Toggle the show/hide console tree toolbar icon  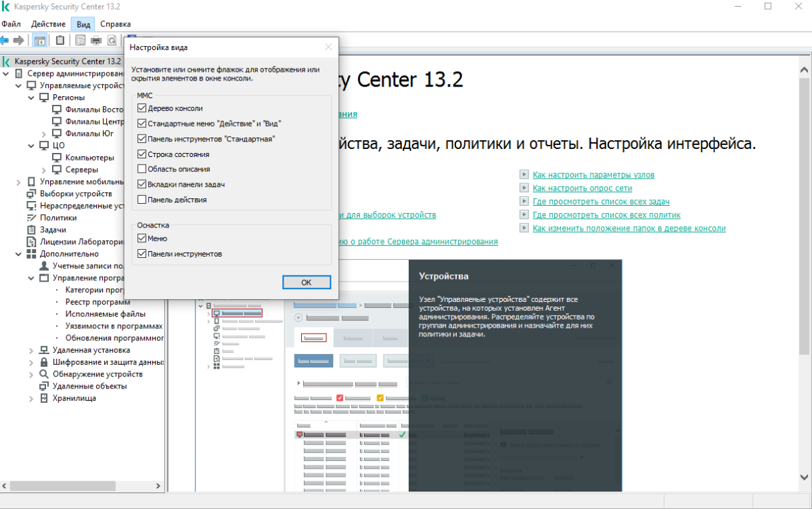click(41, 41)
